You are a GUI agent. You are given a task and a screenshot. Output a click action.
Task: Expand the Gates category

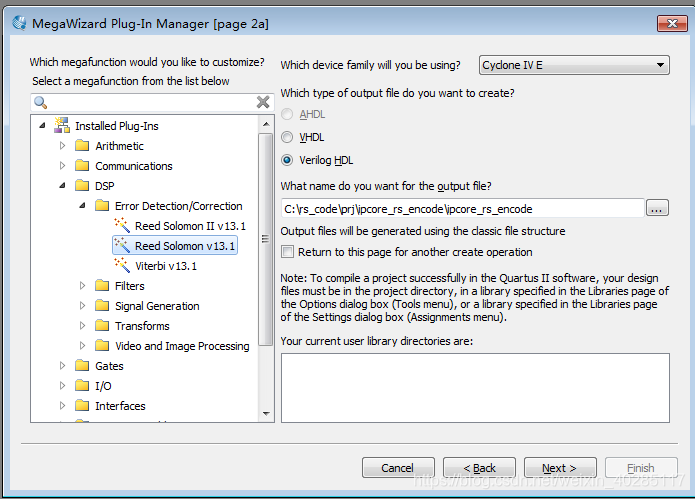62,365
